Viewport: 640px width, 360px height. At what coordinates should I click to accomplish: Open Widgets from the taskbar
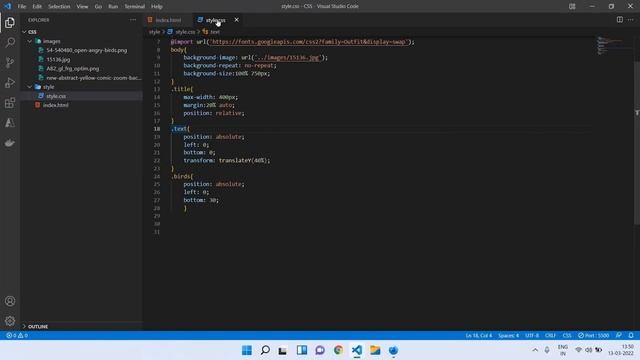(x=302, y=350)
